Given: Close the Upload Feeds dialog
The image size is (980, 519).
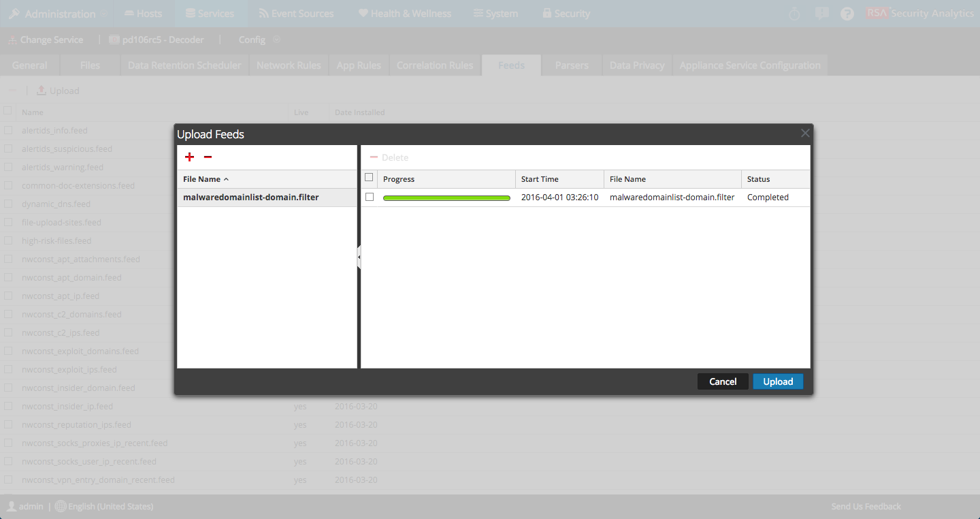Looking at the screenshot, I should click(x=805, y=133).
